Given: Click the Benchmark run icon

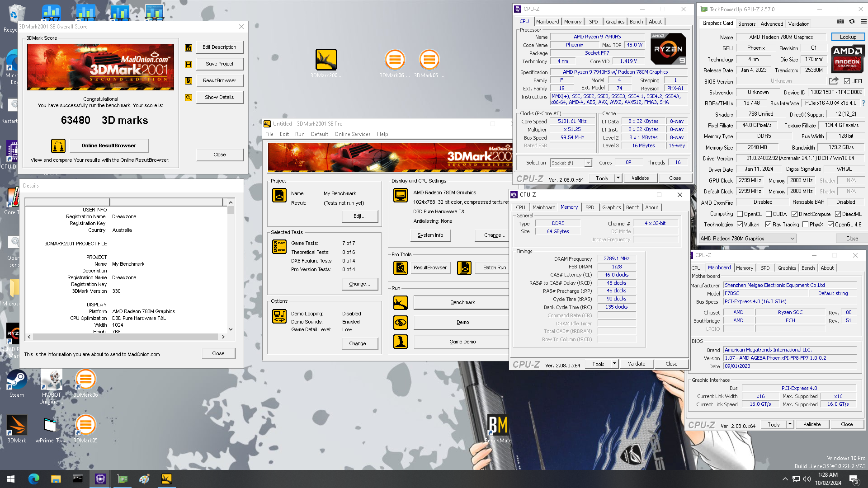Looking at the screenshot, I should coord(401,303).
